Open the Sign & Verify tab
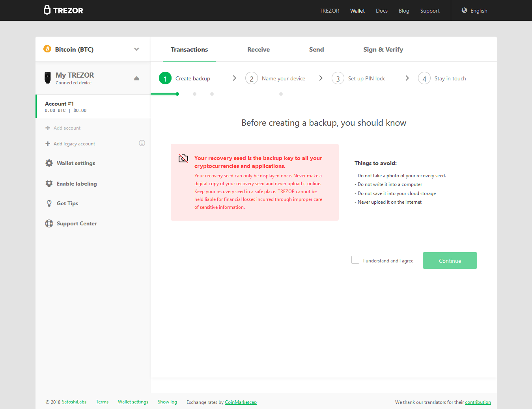The height and width of the screenshot is (409, 532). [383, 50]
